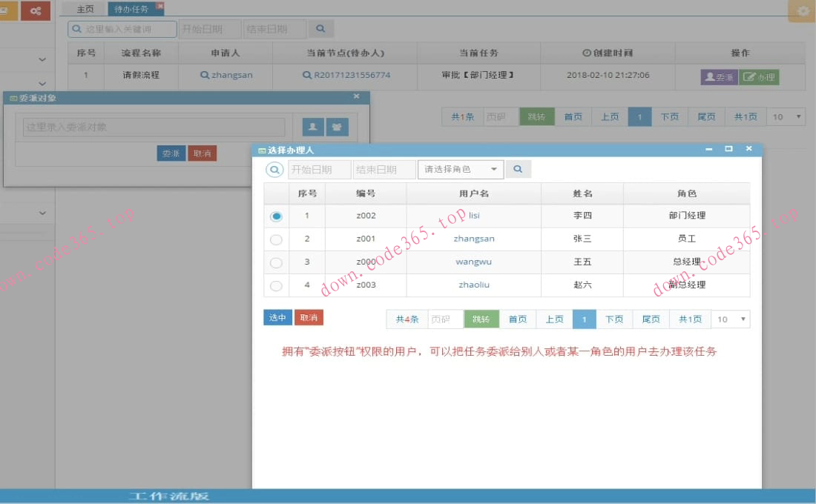The width and height of the screenshot is (816, 504).
Task: Switch to the 主页 tab
Action: (84, 9)
